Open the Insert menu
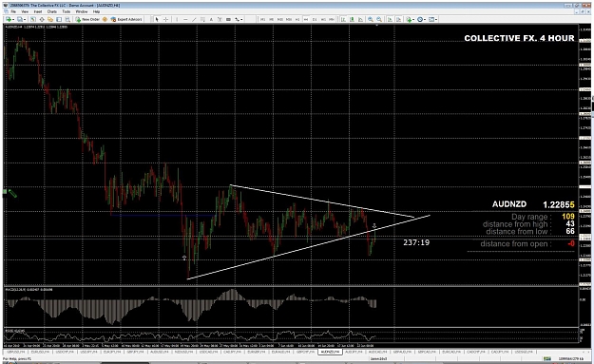Screen dimensions: 594x364 pyautogui.click(x=38, y=11)
